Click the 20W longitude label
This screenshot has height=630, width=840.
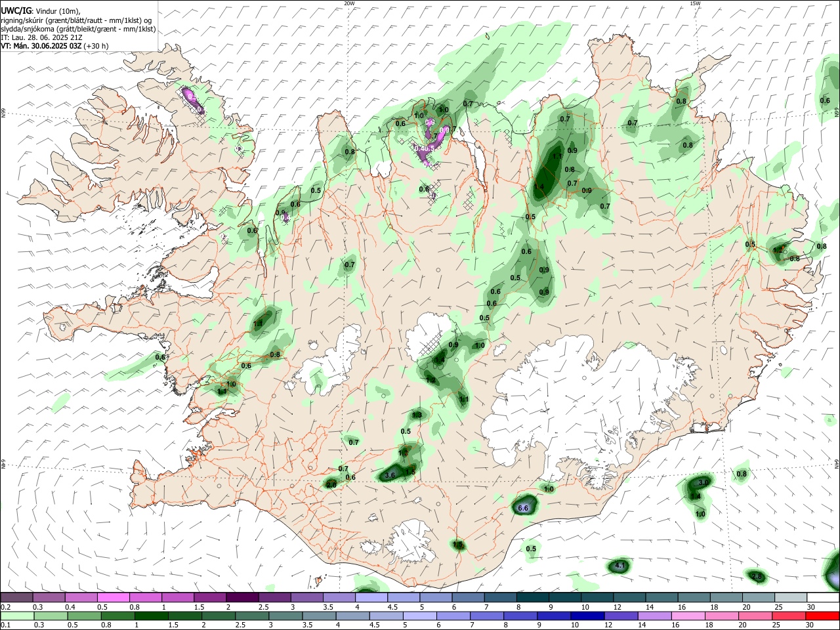click(x=349, y=3)
